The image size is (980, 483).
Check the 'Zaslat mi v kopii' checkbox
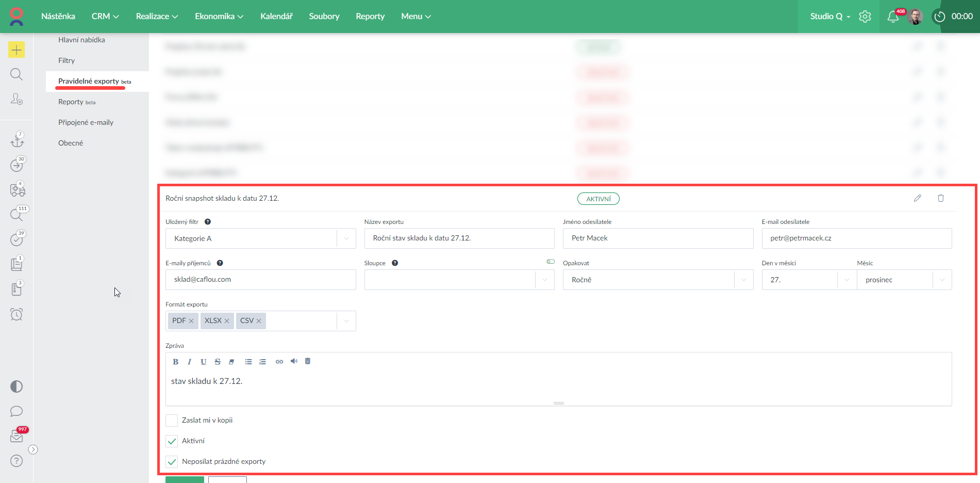(x=172, y=421)
